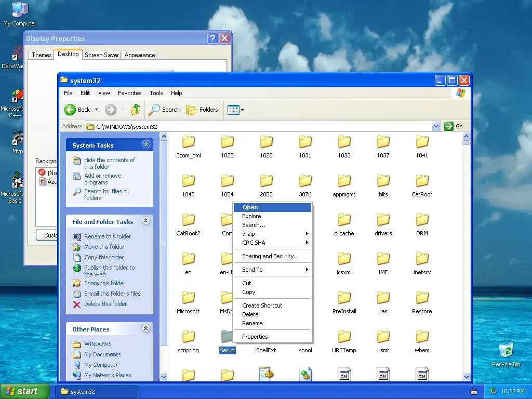Expand the Send To submenu

(272, 270)
